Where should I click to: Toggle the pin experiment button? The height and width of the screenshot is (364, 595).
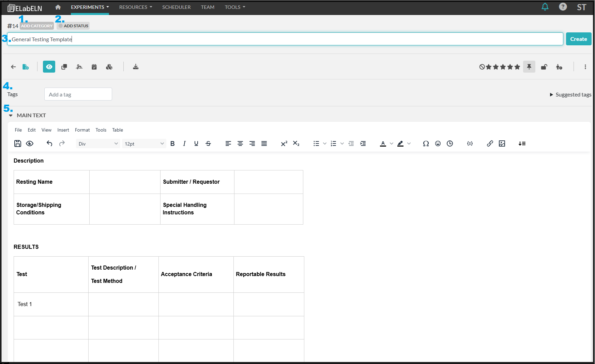529,67
